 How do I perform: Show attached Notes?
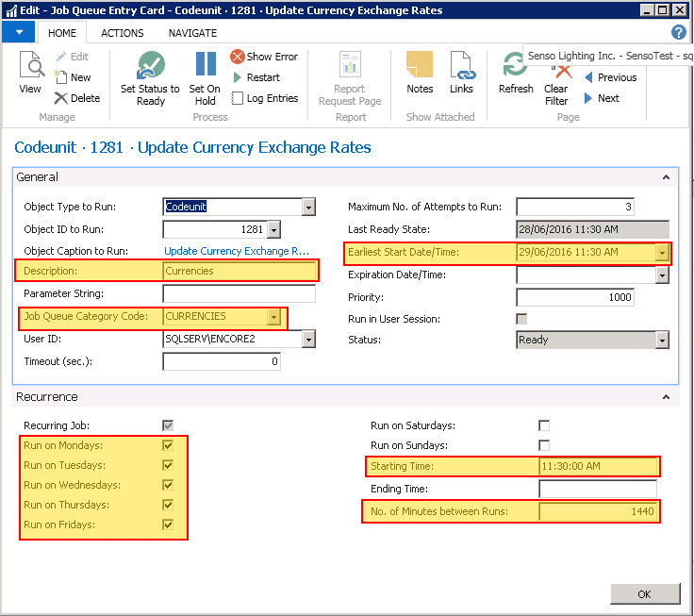point(420,72)
